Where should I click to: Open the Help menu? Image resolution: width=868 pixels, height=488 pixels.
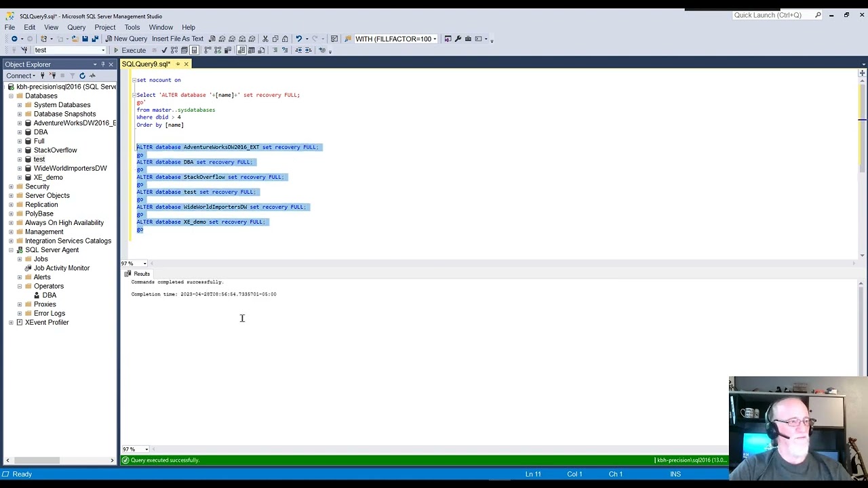pyautogui.click(x=189, y=27)
